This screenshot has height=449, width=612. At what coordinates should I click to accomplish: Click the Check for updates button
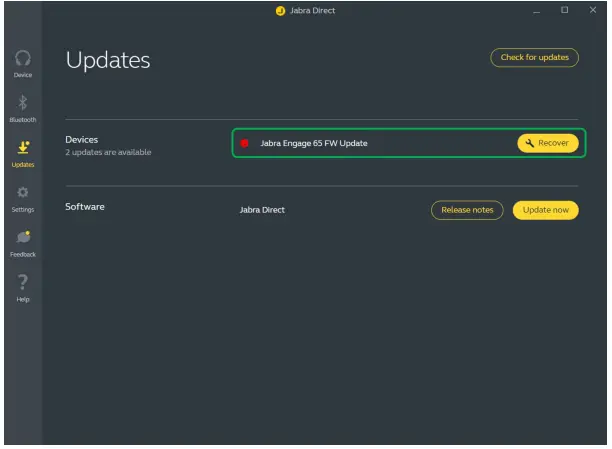(534, 57)
